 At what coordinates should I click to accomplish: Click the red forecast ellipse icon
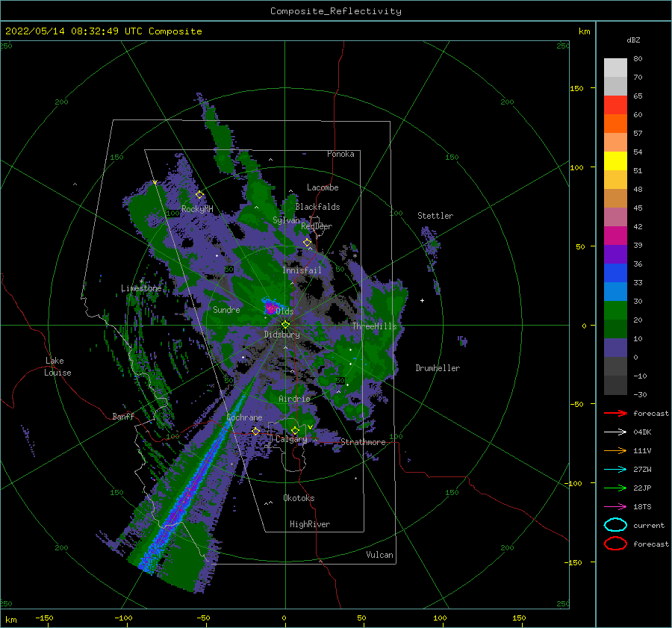(x=615, y=544)
